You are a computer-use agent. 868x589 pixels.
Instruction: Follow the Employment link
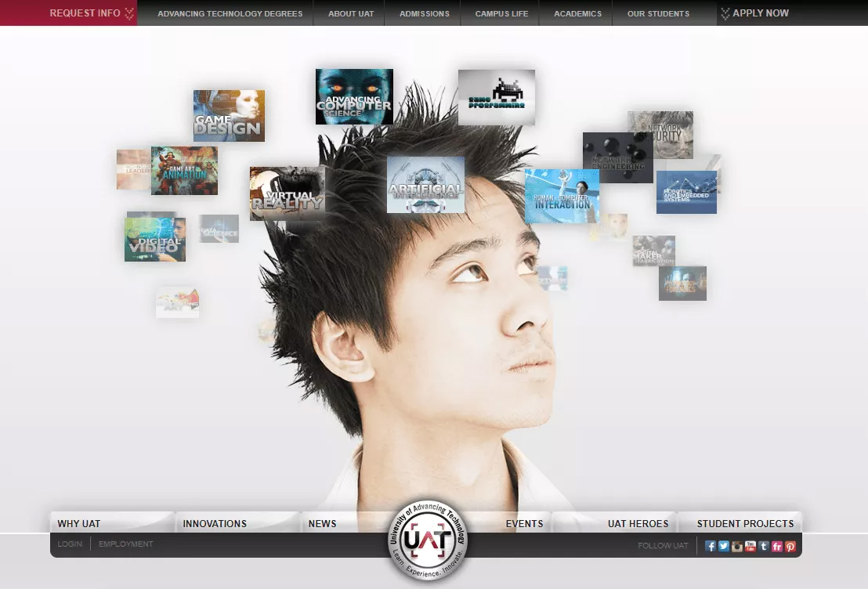pos(125,544)
